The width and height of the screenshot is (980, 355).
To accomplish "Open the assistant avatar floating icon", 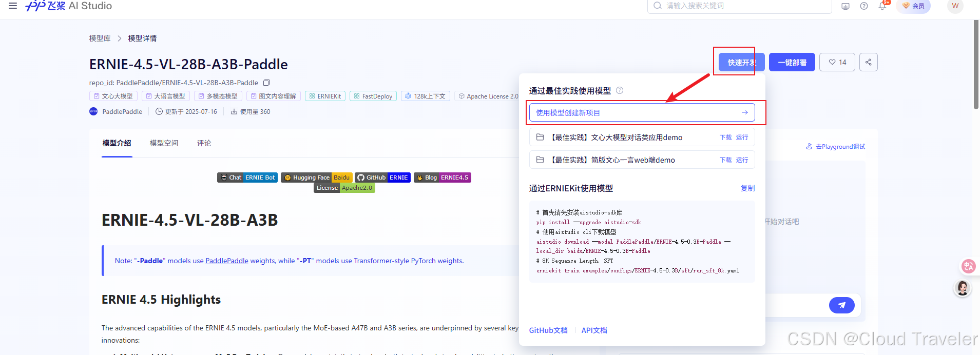I will [963, 288].
